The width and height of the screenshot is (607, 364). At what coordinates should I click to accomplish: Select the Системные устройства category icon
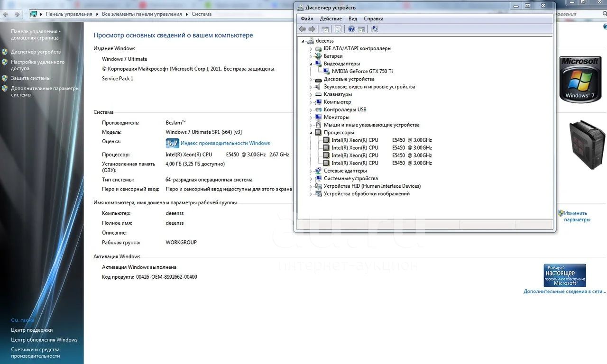[x=318, y=179]
